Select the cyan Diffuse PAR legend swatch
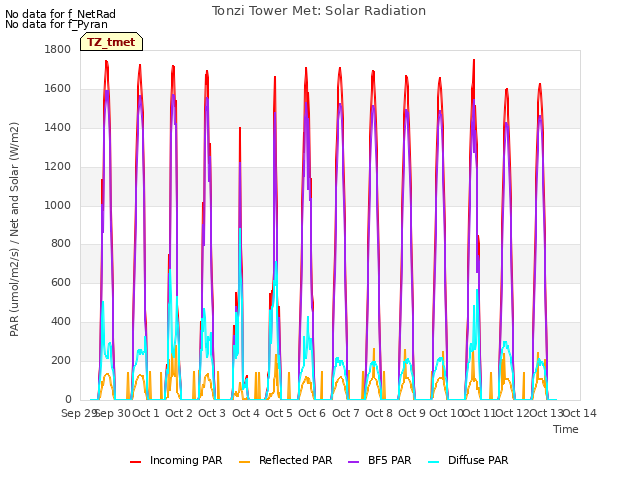 click(433, 462)
